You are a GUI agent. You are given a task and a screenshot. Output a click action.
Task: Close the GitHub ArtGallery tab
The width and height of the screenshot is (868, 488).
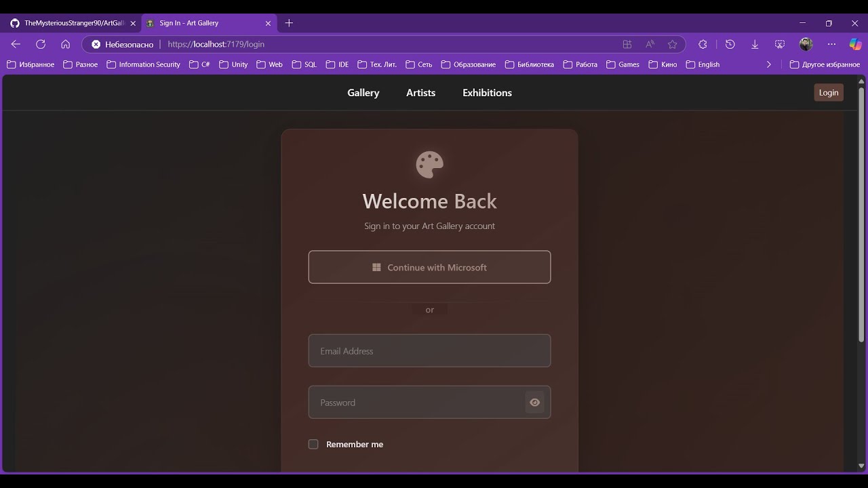pyautogui.click(x=133, y=23)
